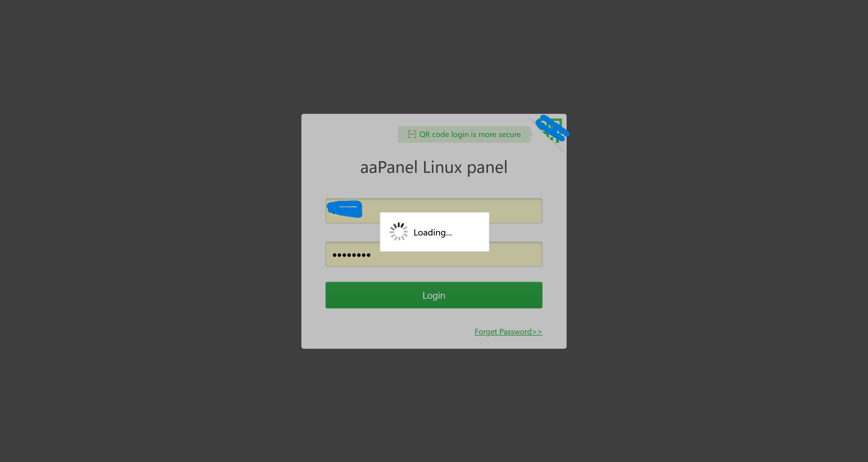This screenshot has width=868, height=462.
Task: Click the 'aaPanel Linux panel' heading
Action: click(434, 167)
